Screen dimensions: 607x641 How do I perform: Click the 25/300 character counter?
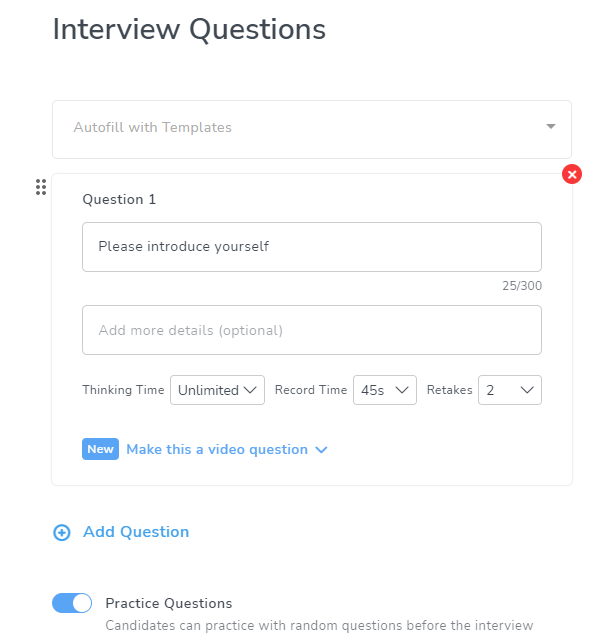click(522, 286)
